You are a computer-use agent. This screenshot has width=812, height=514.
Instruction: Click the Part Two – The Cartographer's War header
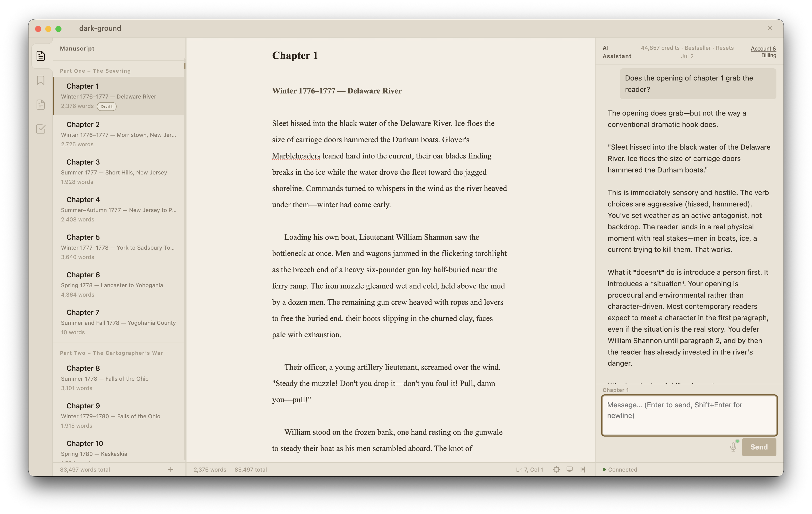click(112, 353)
